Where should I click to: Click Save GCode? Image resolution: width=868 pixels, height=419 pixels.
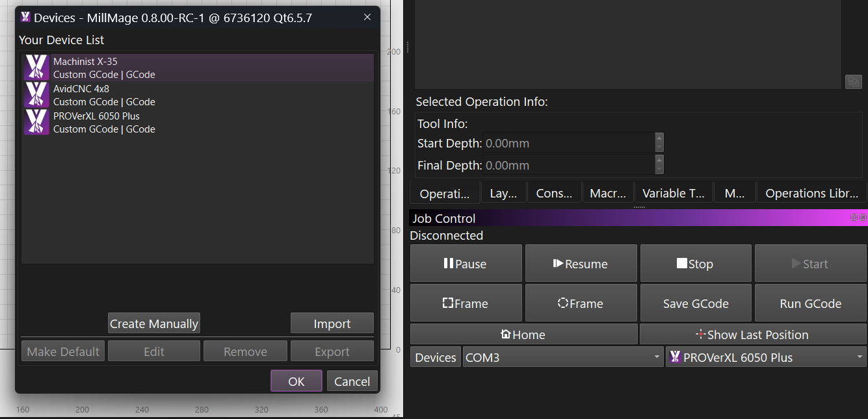(696, 303)
